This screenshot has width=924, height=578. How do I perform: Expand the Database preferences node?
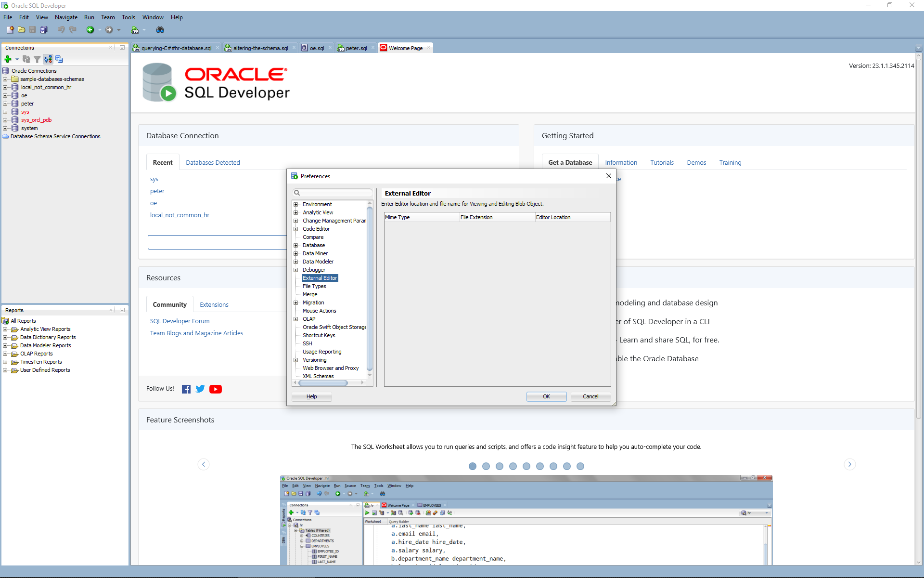click(296, 245)
